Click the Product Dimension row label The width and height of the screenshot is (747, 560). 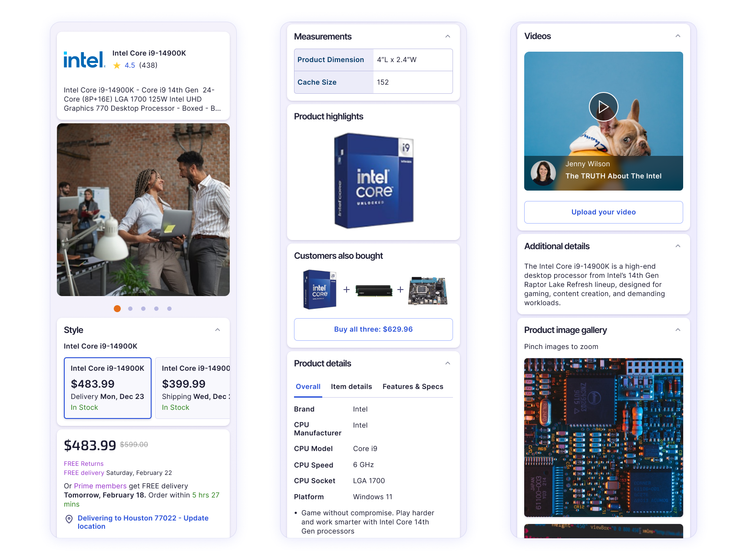tap(331, 60)
